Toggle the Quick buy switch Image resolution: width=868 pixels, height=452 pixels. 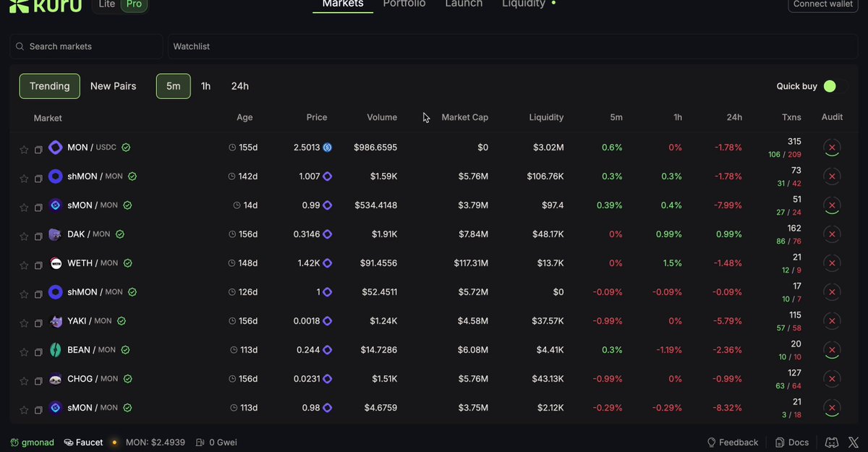835,86
